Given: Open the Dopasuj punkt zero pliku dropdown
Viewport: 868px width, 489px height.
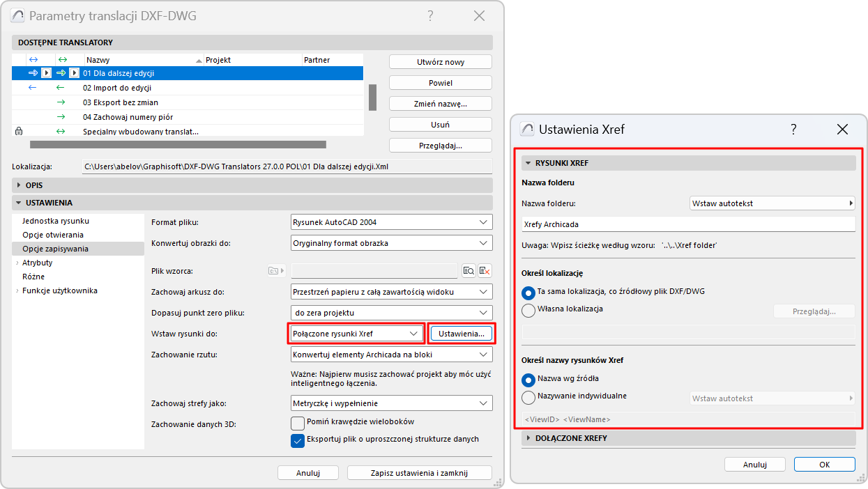Looking at the screenshot, I should (x=391, y=313).
